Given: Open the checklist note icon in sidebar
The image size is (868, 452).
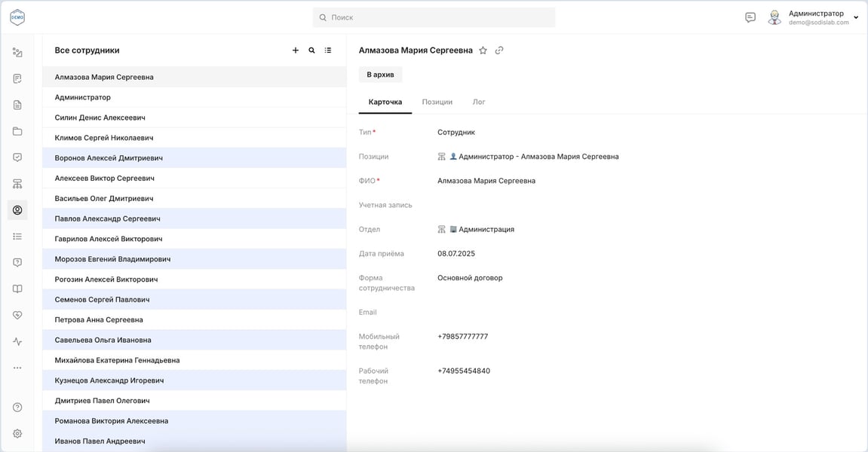Looking at the screenshot, I should [17, 78].
